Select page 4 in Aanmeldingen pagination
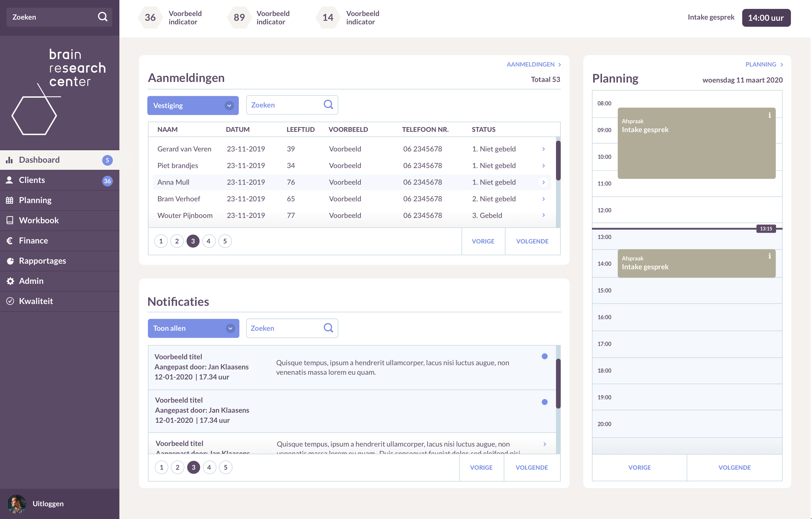Screen dimensions: 812x519 (x=209, y=241)
